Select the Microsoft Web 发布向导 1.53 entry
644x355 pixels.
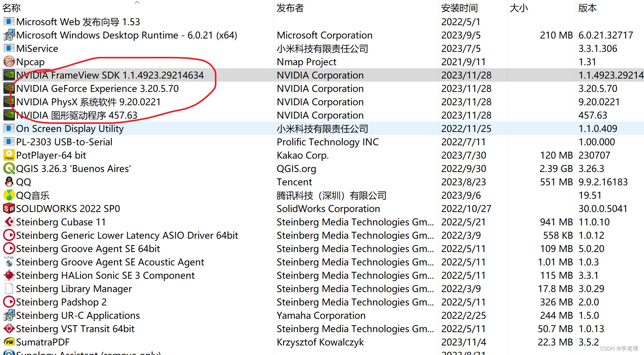78,22
